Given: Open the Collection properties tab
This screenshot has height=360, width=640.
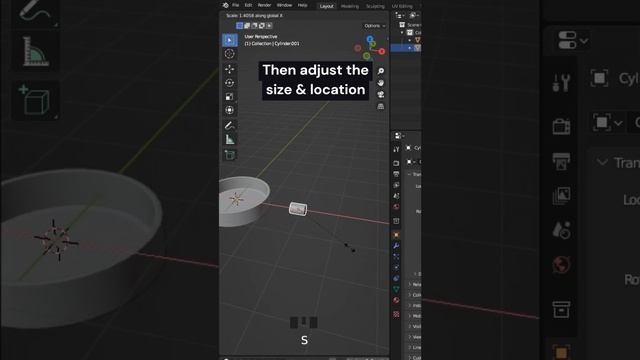Looking at the screenshot, I should [x=396, y=221].
